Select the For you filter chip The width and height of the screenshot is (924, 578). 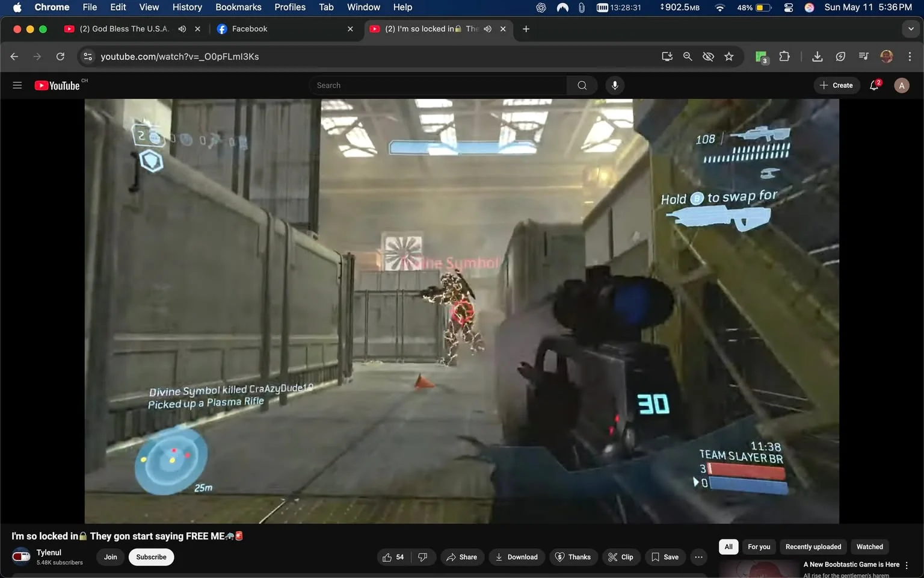tap(759, 547)
